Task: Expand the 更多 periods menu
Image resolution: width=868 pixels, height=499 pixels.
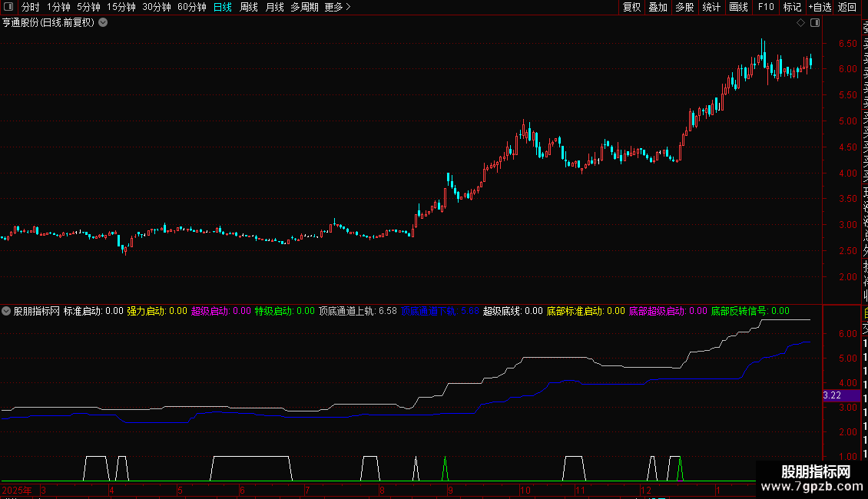Action: (337, 7)
